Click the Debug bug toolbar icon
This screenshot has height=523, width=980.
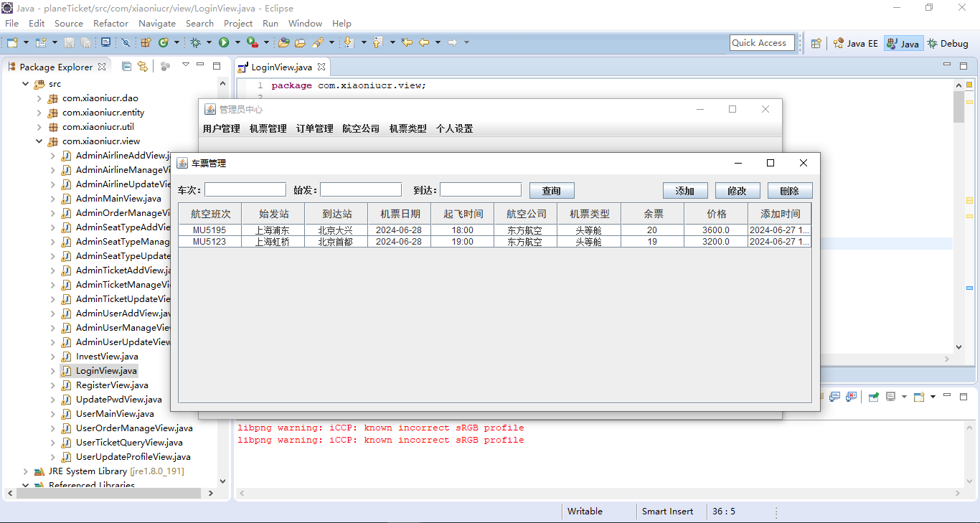tap(195, 42)
